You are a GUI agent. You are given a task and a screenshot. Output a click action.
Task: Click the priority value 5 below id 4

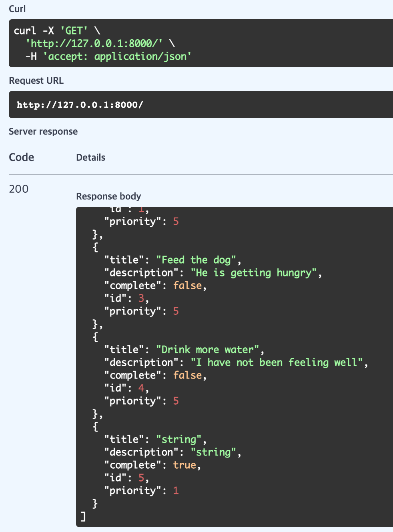[176, 401]
